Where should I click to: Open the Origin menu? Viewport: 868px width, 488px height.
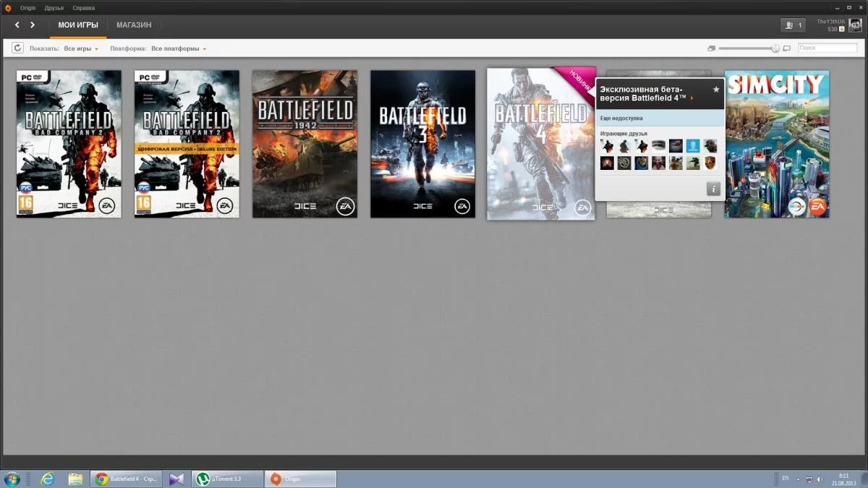coord(28,7)
